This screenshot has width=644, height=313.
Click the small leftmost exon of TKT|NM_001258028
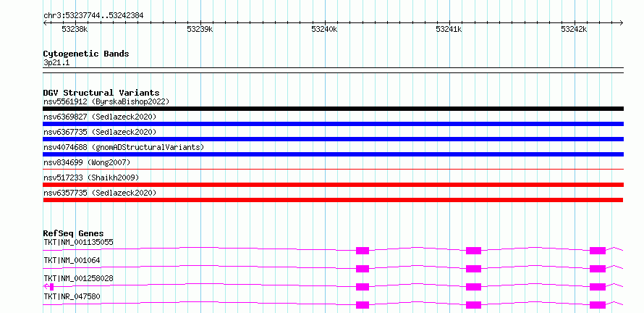point(52,287)
